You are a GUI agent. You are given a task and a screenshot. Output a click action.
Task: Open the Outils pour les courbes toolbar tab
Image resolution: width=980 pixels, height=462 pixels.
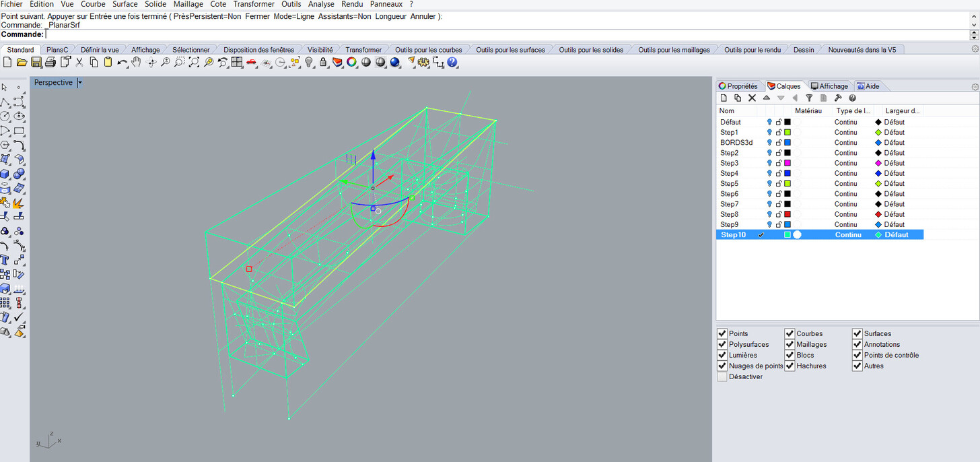428,50
